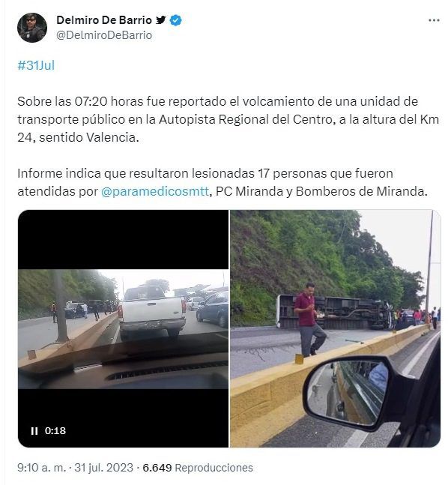Click the blue verified badge

pyautogui.click(x=175, y=20)
